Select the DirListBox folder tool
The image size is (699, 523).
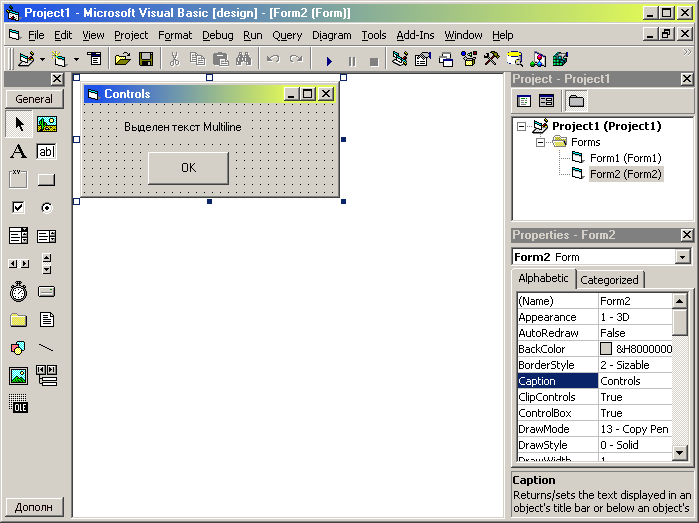[x=18, y=320]
